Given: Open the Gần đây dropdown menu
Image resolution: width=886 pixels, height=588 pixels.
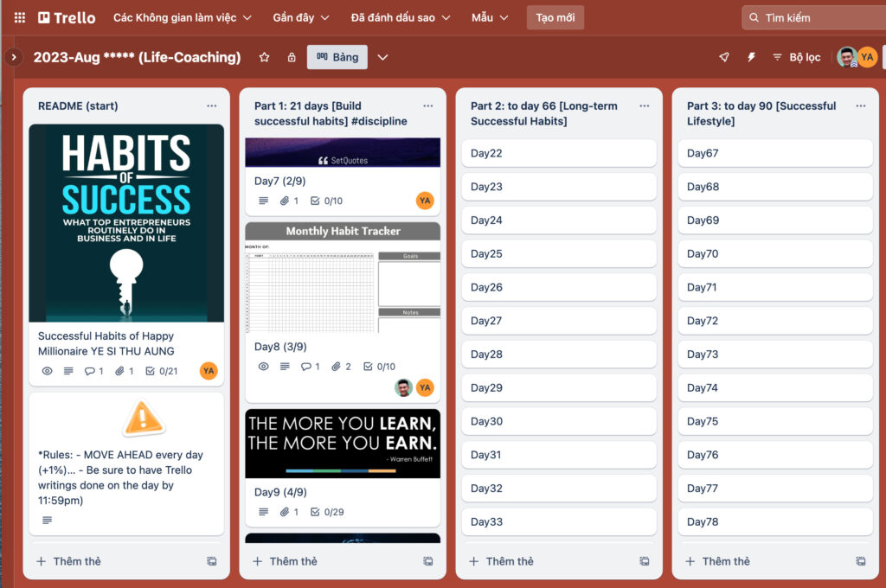Looking at the screenshot, I should click(301, 17).
